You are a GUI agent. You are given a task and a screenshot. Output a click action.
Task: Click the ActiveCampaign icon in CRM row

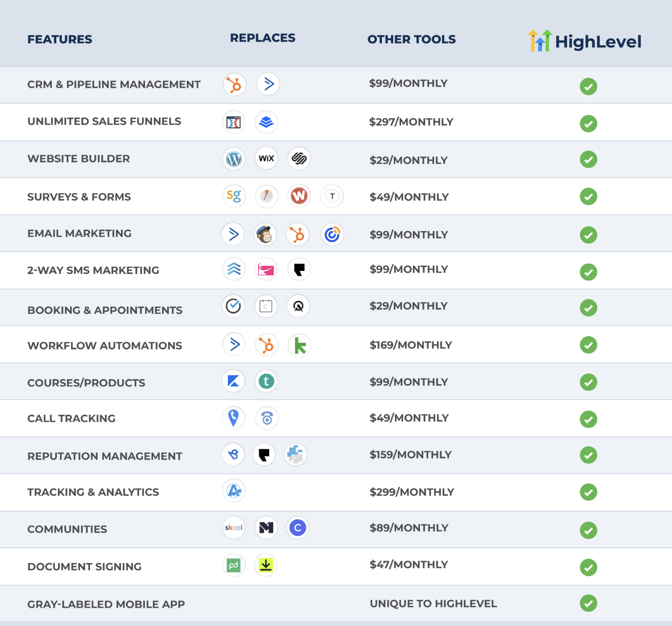(x=268, y=84)
